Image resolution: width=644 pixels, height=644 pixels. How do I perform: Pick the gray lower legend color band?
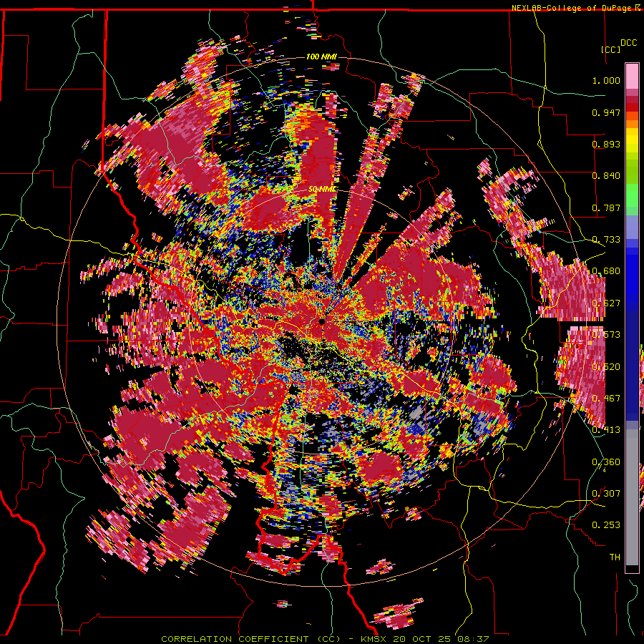click(632, 497)
